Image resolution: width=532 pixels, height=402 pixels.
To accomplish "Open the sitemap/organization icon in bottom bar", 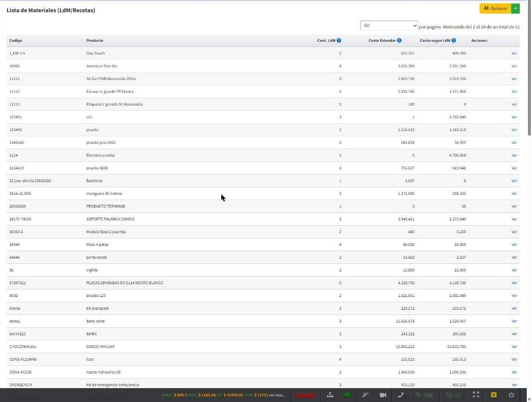I will (x=330, y=395).
